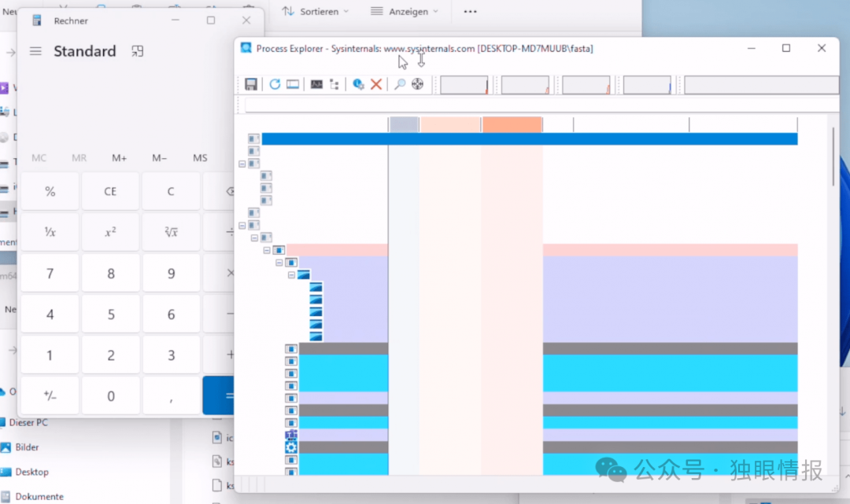Select the process row with purple icon
The width and height of the screenshot is (850, 504).
point(542,435)
